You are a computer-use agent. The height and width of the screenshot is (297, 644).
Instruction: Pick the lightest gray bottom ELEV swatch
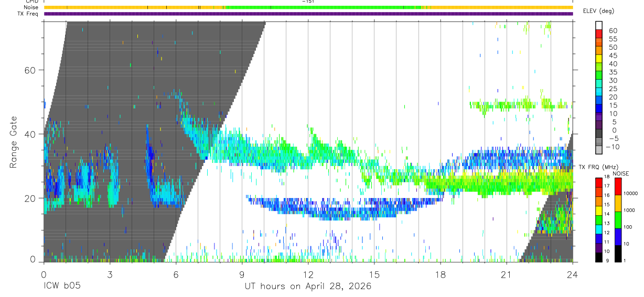point(599,150)
